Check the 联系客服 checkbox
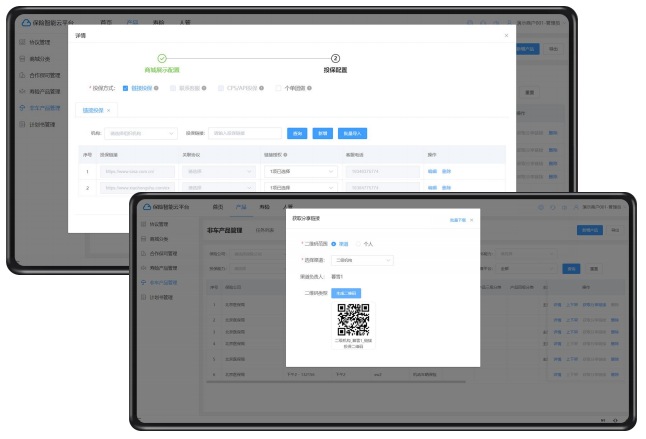Image resolution: width=646 pixels, height=439 pixels. tap(173, 88)
